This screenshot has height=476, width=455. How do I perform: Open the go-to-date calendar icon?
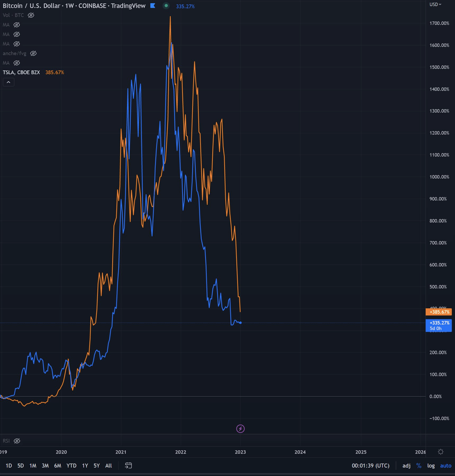(x=128, y=465)
